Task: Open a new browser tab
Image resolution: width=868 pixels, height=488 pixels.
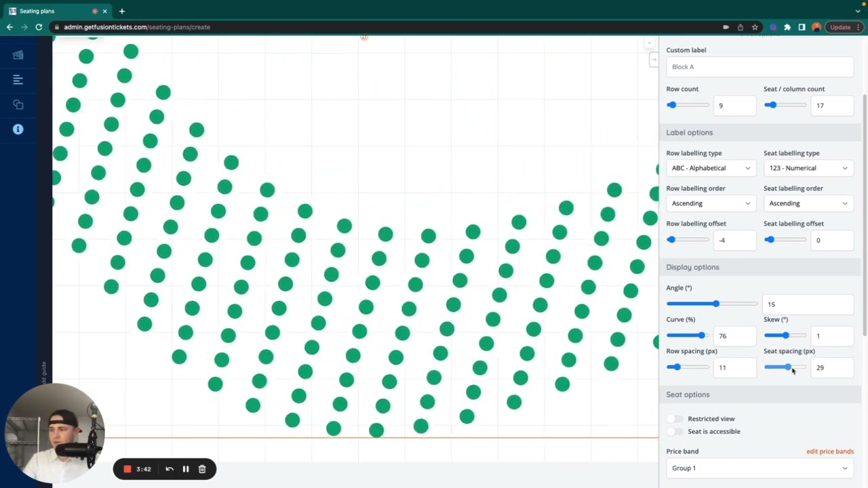Action: click(122, 11)
